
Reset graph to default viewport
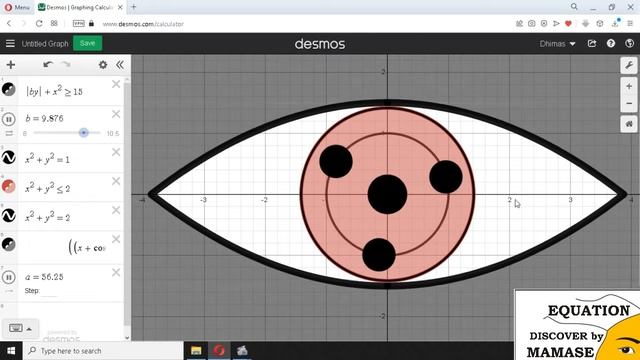coord(629,124)
